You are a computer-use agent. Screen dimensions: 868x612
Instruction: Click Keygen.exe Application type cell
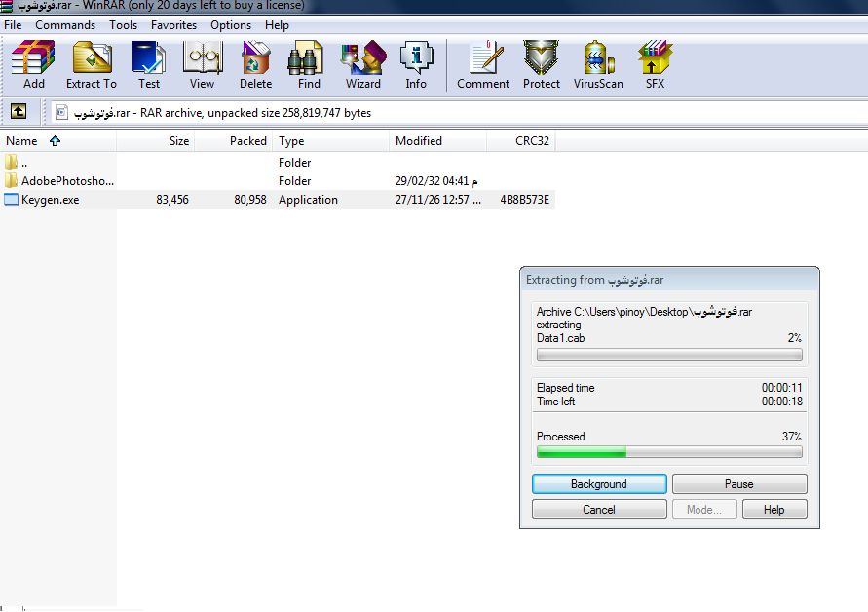[309, 200]
